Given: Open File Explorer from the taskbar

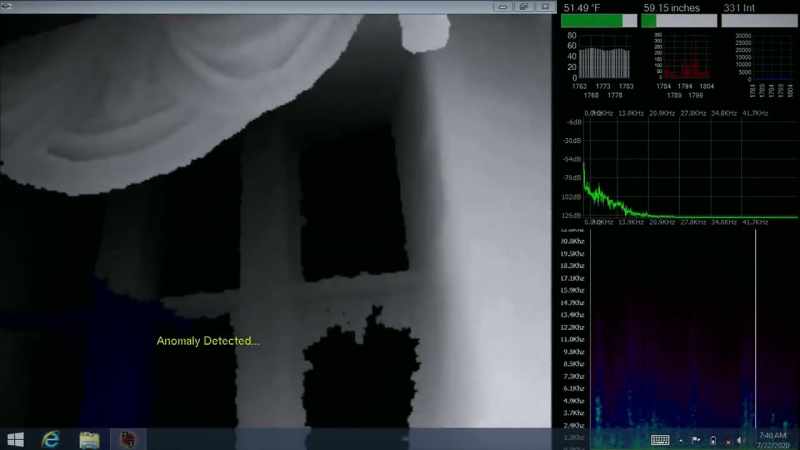Looking at the screenshot, I should (89, 440).
